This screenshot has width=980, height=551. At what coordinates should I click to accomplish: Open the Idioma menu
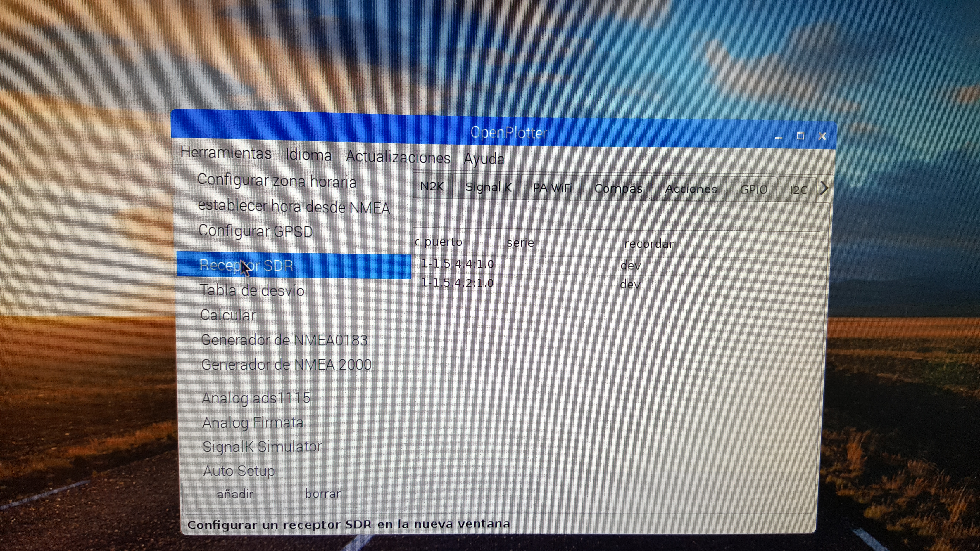308,155
